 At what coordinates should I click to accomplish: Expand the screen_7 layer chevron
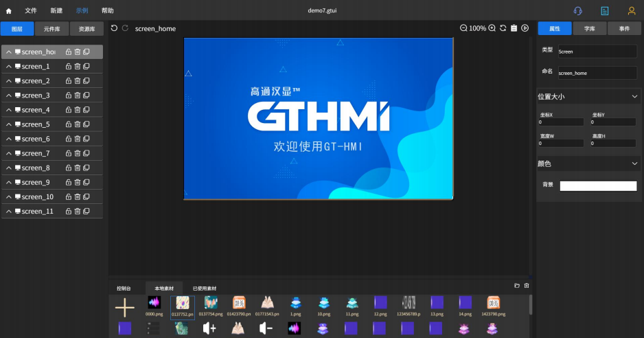click(x=9, y=153)
